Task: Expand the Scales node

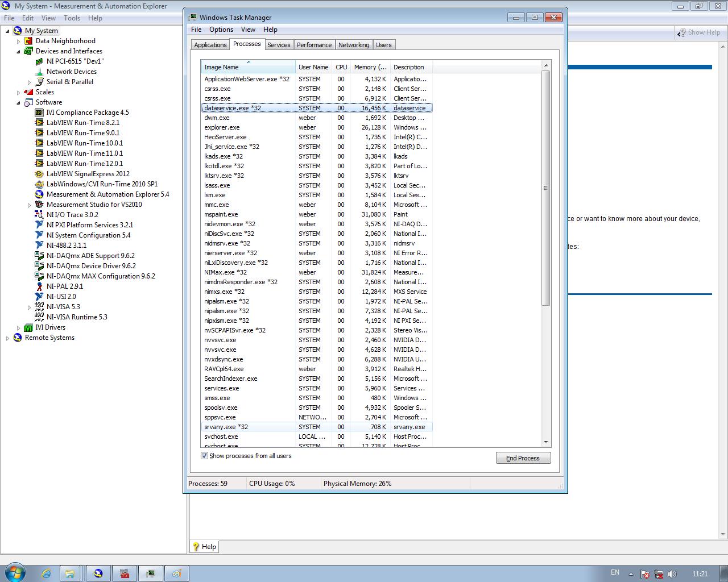Action: pyautogui.click(x=18, y=92)
